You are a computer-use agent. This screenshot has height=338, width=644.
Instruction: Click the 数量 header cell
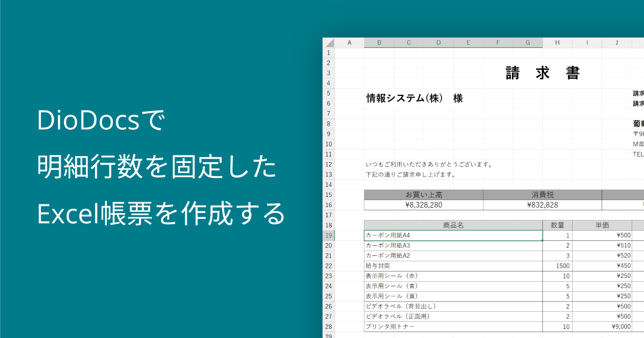[557, 225]
